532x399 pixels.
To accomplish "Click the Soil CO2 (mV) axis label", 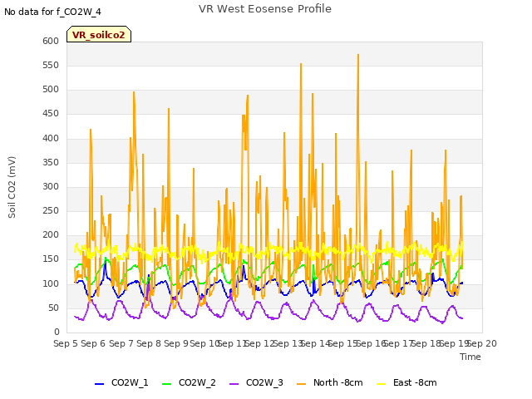I will click(12, 187).
